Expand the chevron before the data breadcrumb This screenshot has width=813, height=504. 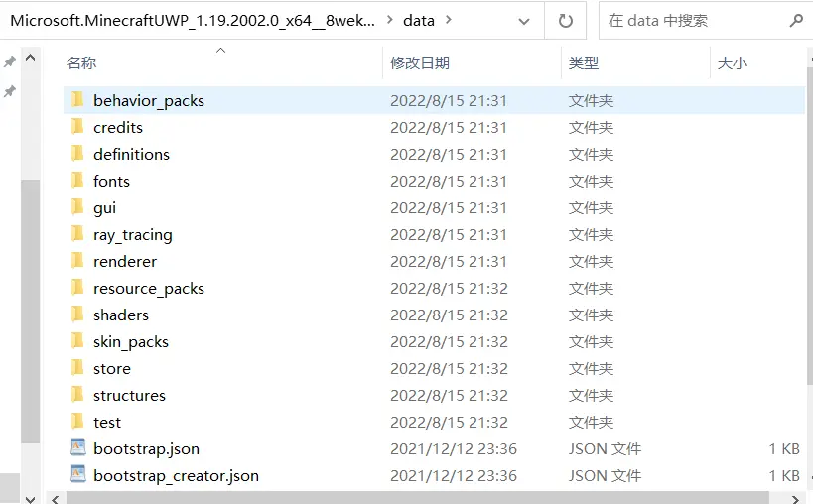click(x=390, y=20)
